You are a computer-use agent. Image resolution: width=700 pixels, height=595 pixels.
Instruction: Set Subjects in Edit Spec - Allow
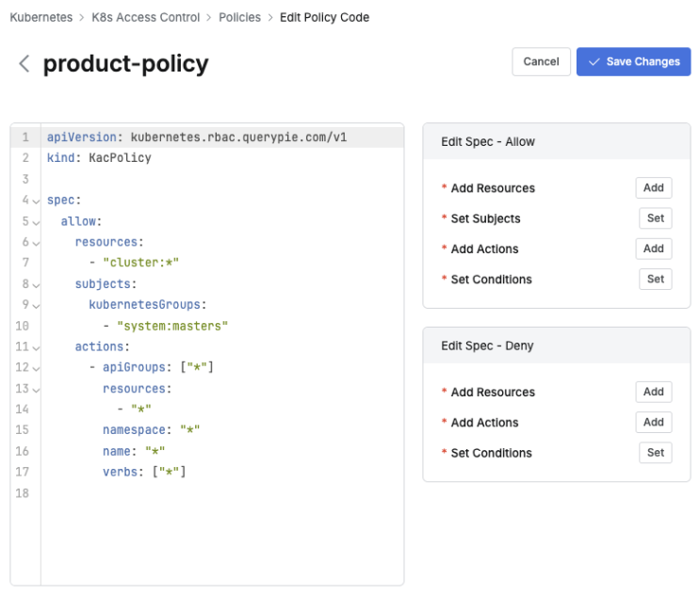click(656, 218)
